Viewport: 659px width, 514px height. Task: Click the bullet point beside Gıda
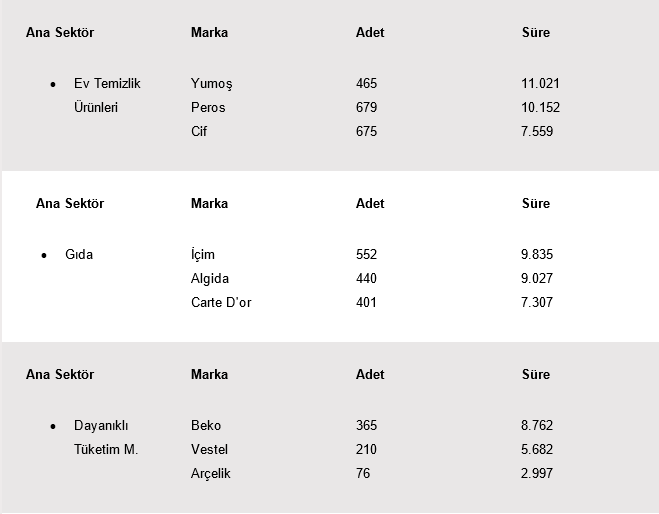pos(45,256)
